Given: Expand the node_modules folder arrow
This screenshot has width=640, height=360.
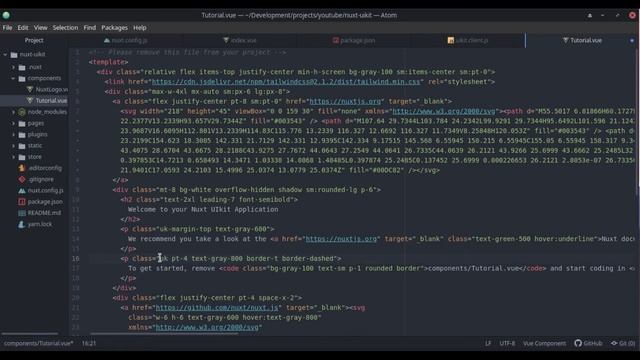Looking at the screenshot, I should [13, 112].
